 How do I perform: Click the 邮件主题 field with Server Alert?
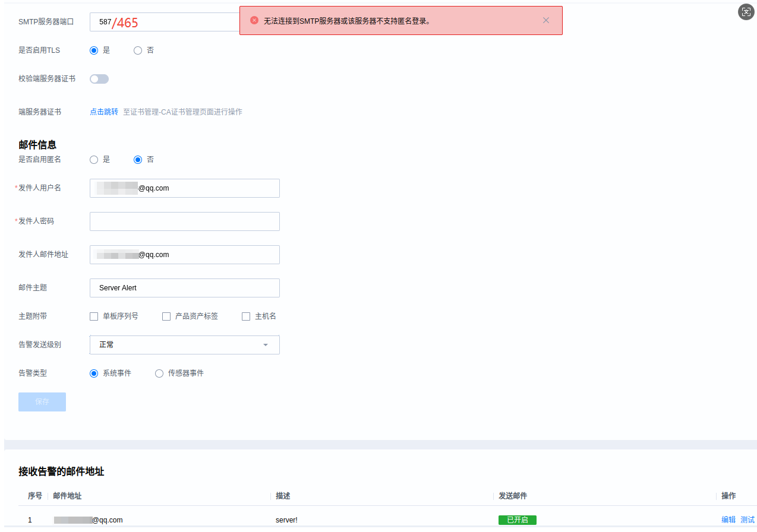click(x=184, y=288)
